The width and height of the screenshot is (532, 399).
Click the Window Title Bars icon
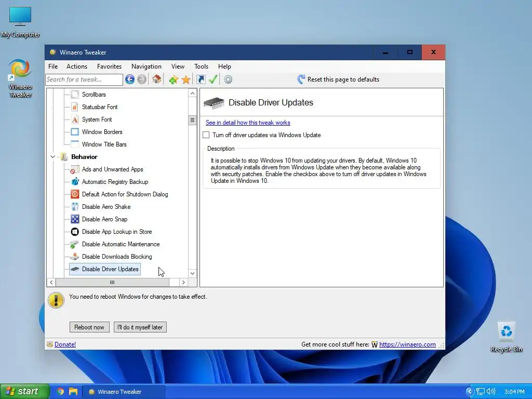75,144
